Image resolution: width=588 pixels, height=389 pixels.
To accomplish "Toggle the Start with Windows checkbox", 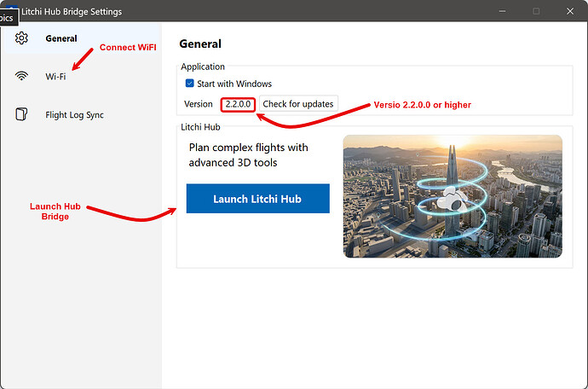I will point(190,83).
